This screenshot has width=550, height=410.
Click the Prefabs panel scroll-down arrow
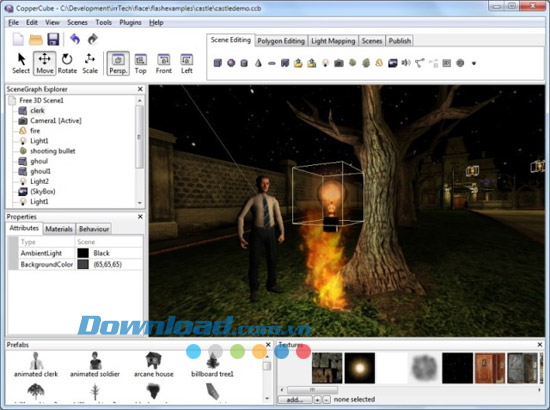[267, 398]
